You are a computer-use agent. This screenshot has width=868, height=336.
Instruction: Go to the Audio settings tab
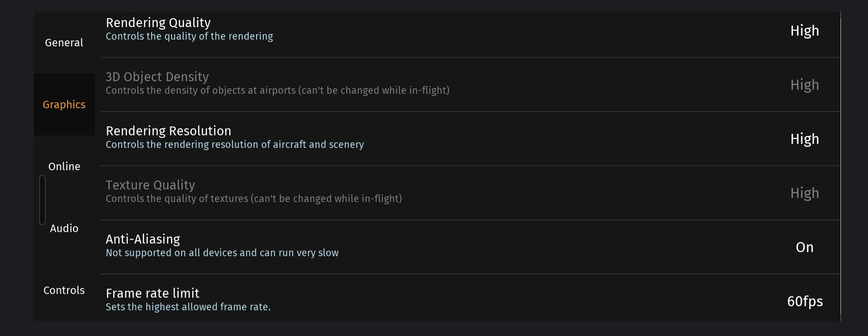(64, 228)
